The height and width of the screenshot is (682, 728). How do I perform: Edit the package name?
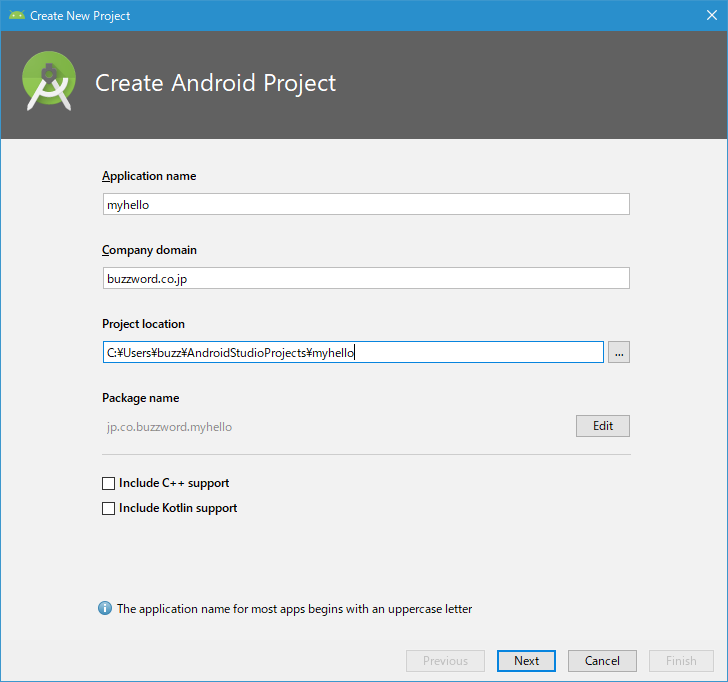tap(603, 426)
